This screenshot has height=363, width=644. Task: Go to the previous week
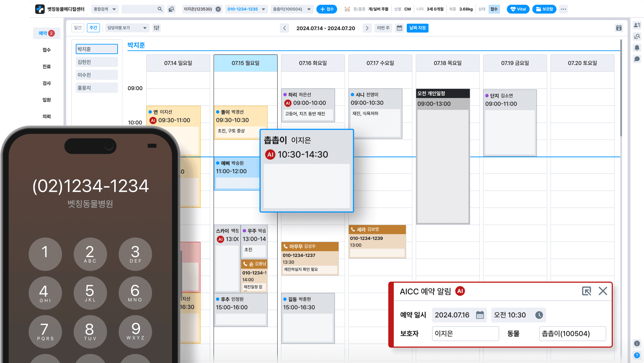[x=285, y=28]
